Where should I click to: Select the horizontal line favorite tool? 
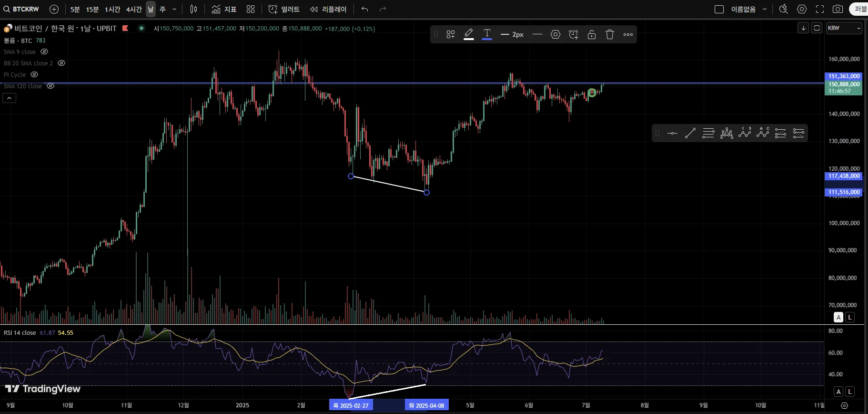(673, 133)
